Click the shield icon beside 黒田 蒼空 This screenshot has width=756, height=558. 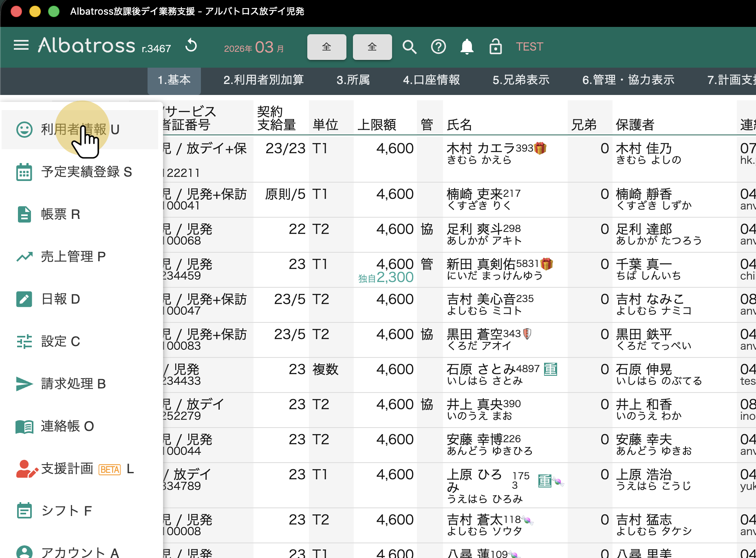click(x=527, y=334)
